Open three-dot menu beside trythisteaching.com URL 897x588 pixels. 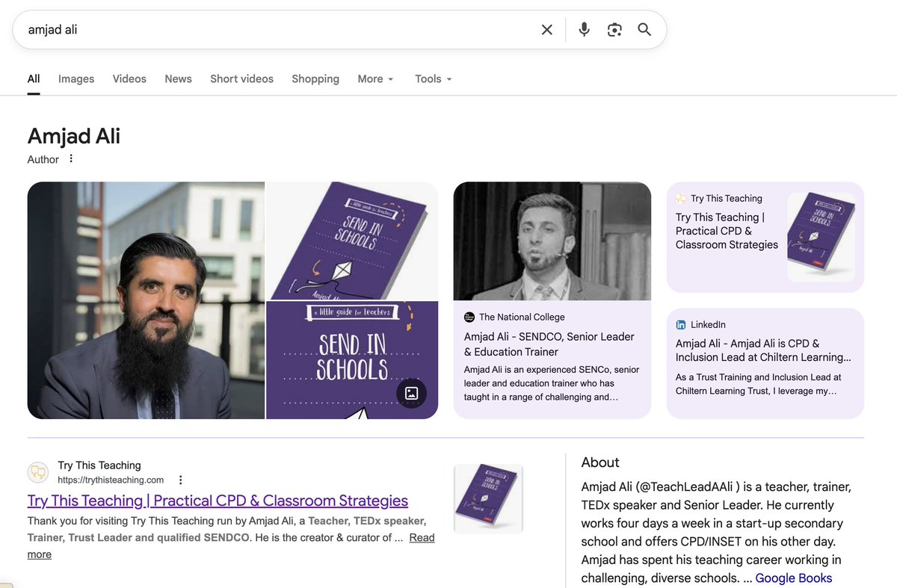pos(180,480)
